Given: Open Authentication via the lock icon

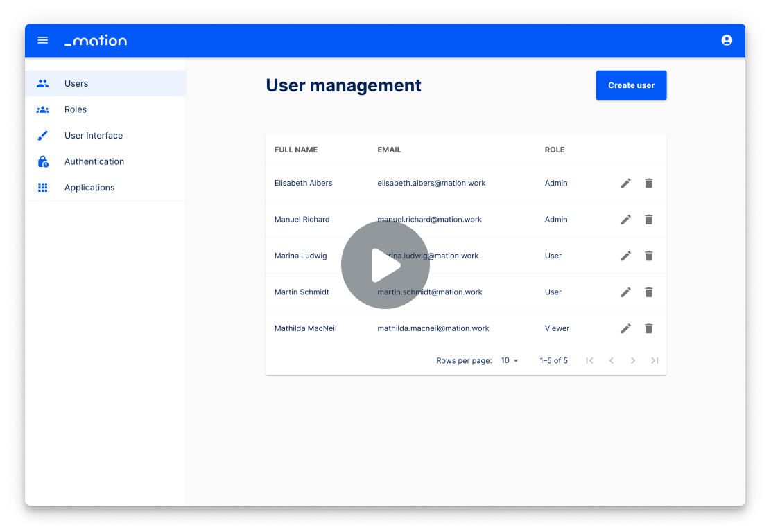Looking at the screenshot, I should coord(42,161).
